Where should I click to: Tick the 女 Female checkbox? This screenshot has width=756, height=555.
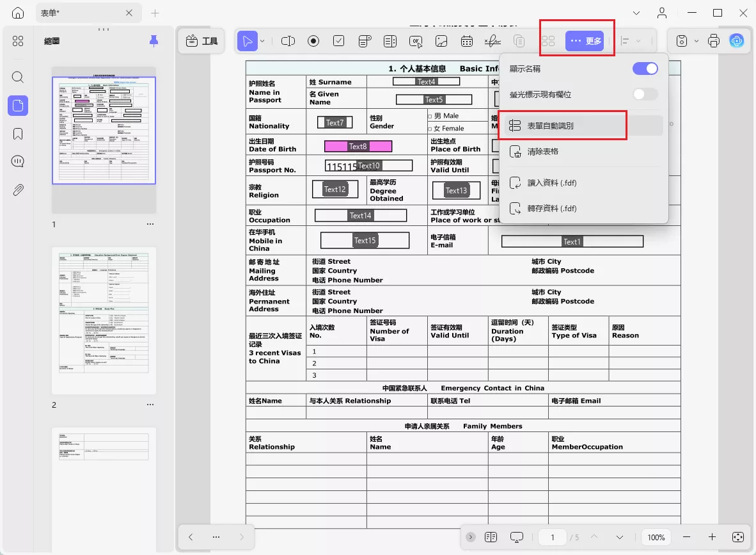click(x=430, y=129)
